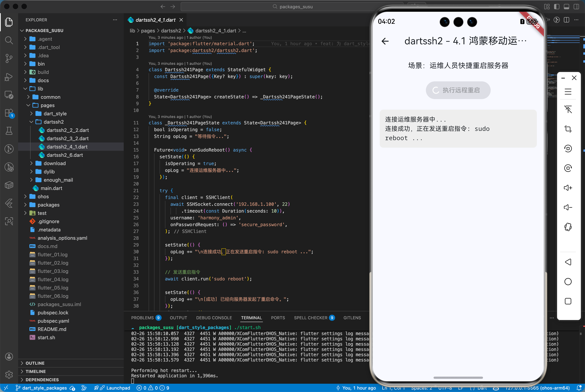This screenshot has width=585, height=392.
Task: Toggle bottom panel layout icon in title bar
Action: tap(566, 7)
